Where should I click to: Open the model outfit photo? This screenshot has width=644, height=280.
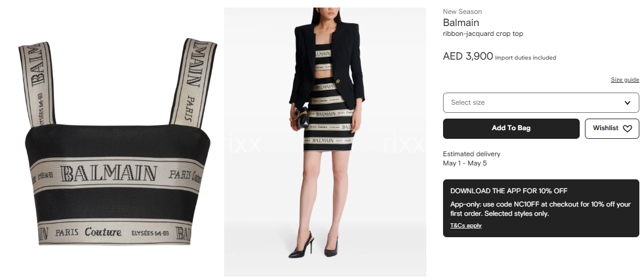(325, 142)
